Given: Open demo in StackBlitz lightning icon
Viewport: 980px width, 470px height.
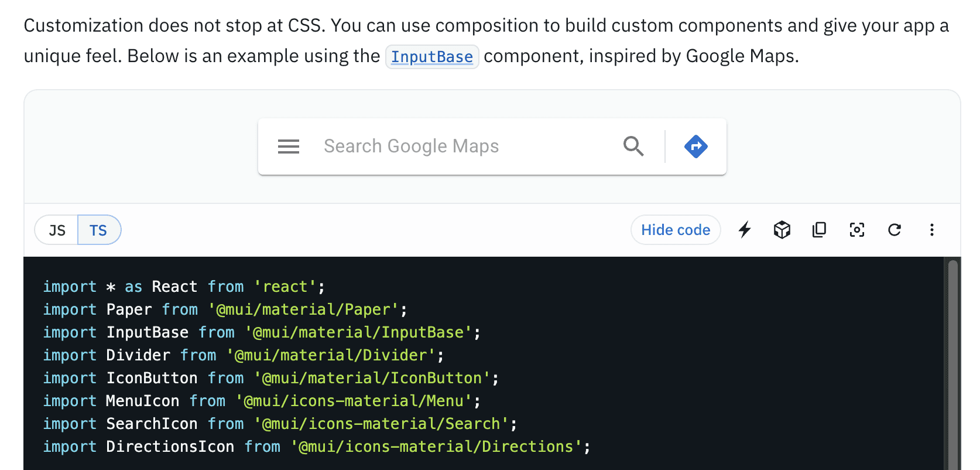Looking at the screenshot, I should click(x=745, y=230).
